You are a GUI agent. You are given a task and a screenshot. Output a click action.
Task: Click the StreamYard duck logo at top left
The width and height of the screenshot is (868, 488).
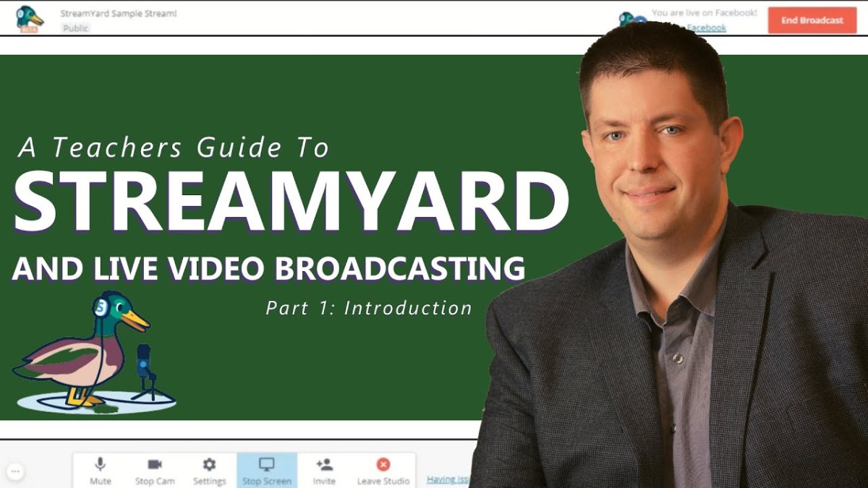coord(30,20)
